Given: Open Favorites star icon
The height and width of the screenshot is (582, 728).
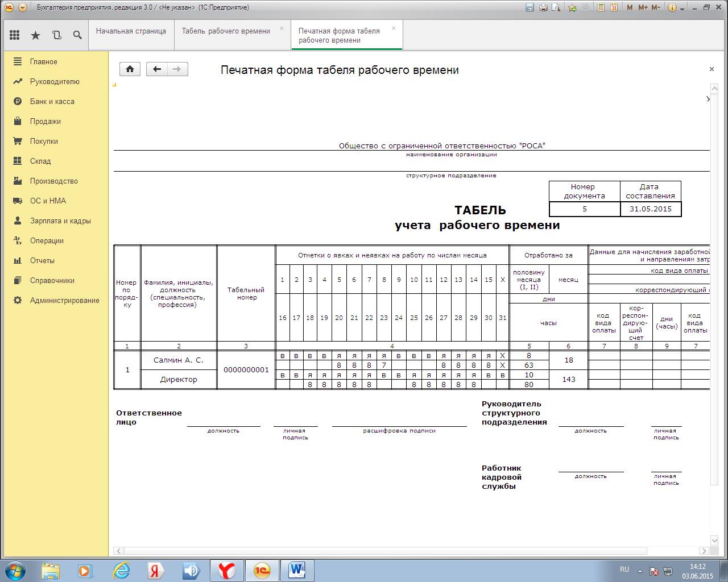Looking at the screenshot, I should coord(35,35).
